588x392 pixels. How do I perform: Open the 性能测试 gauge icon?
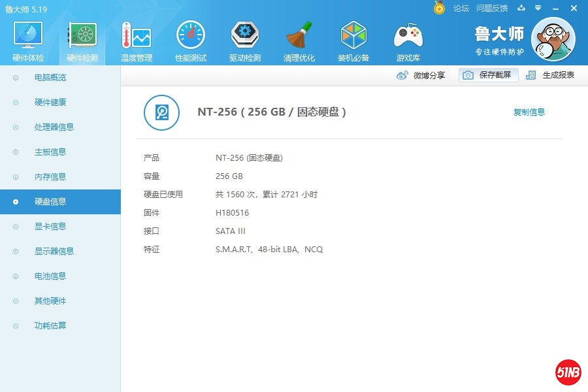(190, 36)
